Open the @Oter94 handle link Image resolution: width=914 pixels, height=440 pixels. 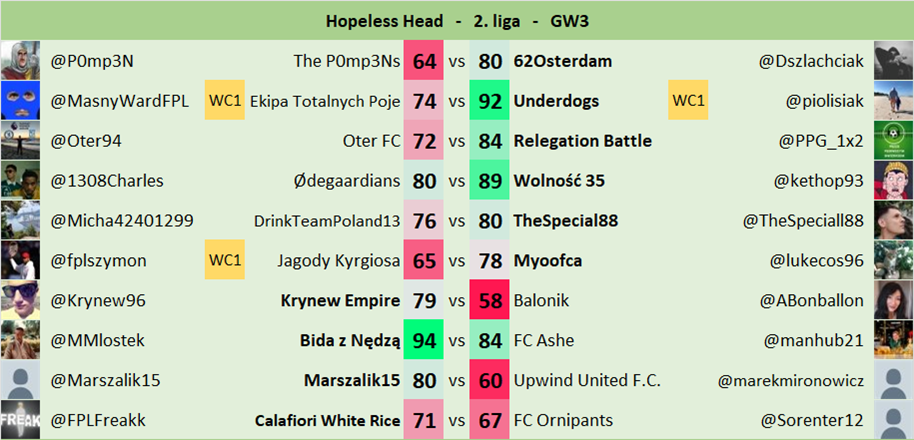coord(86,141)
